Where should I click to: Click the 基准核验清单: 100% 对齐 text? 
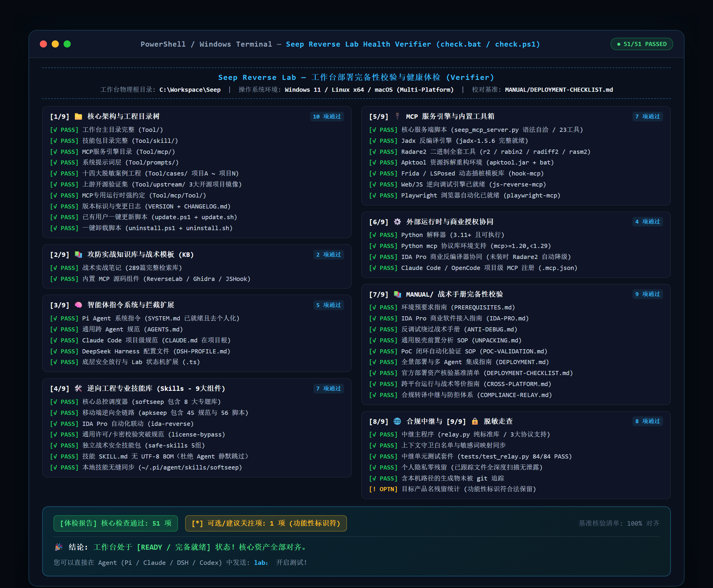point(619,523)
